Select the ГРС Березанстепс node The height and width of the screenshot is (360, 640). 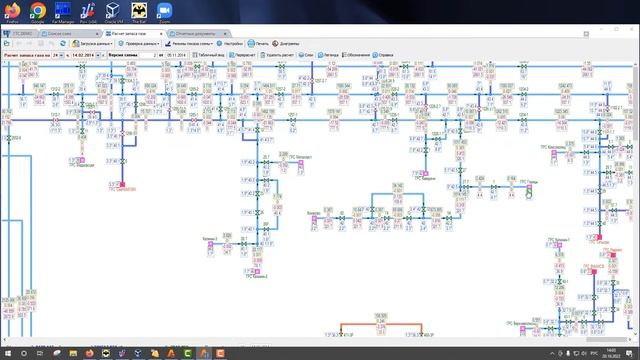pyautogui.click(x=523, y=329)
